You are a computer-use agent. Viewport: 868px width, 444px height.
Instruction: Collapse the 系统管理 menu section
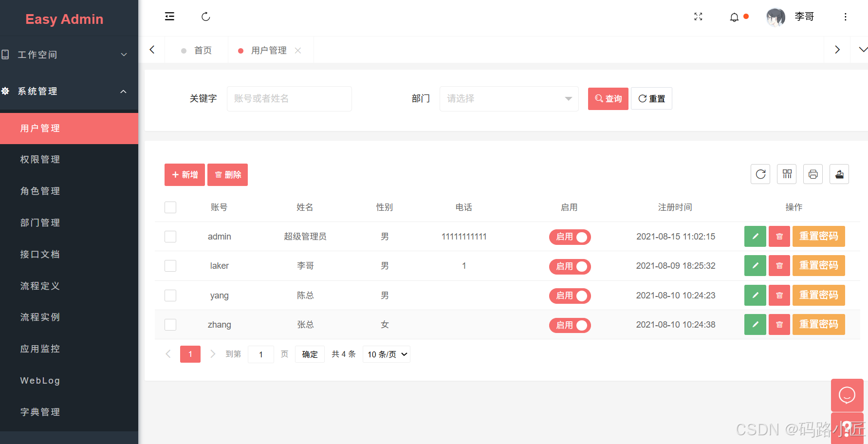click(x=69, y=91)
